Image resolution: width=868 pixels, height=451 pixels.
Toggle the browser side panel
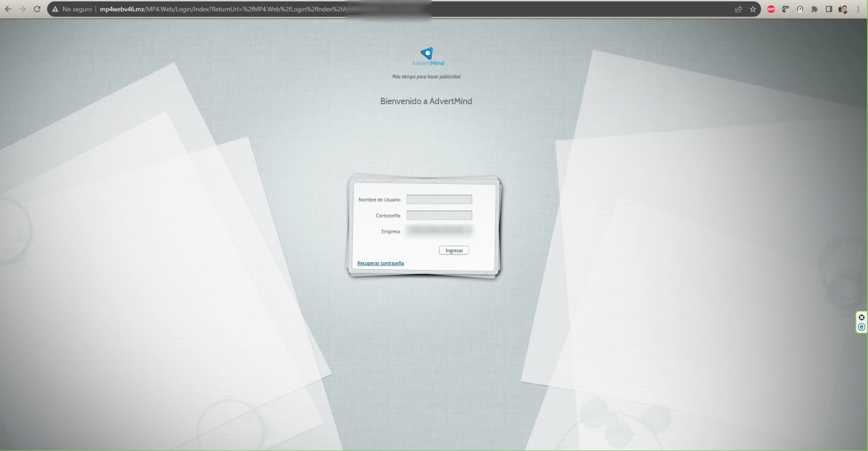click(829, 9)
